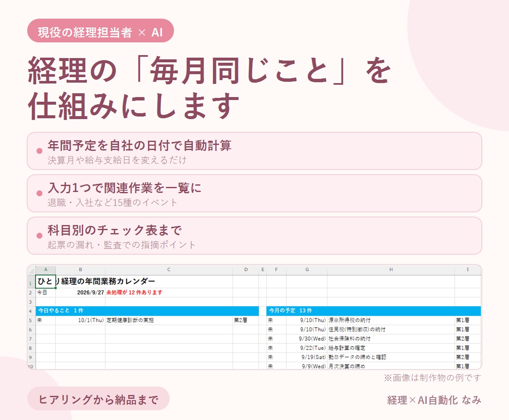Click the 今日 label cell
Screen dimensions: 509x420
(x=42, y=292)
